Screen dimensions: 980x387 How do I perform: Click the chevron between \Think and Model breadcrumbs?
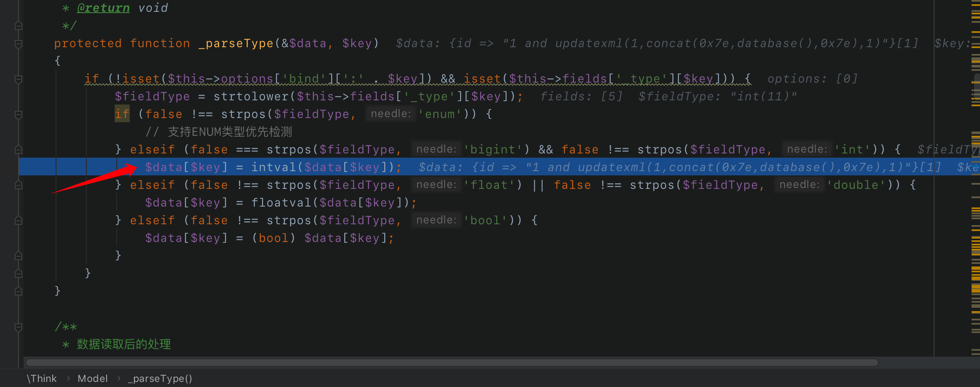69,378
